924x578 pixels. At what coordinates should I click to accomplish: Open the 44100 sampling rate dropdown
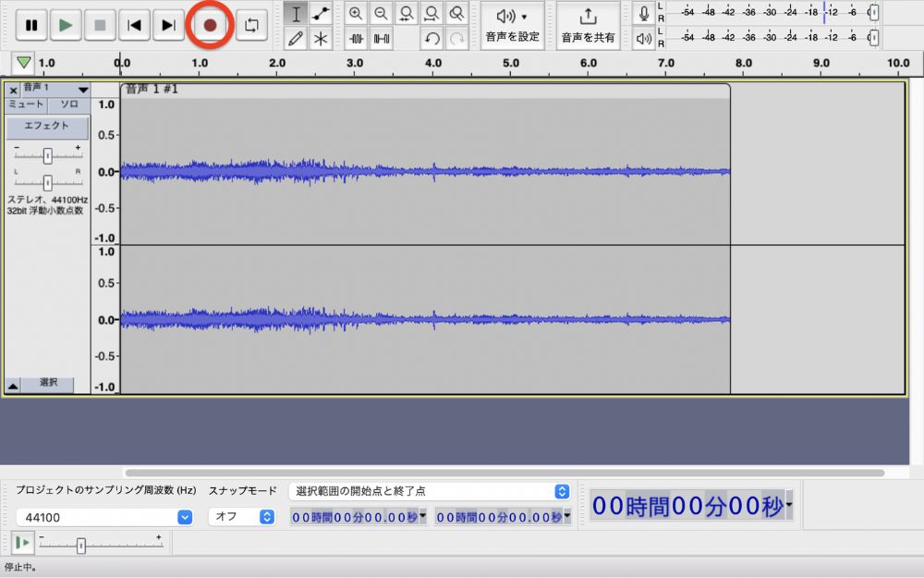(105, 517)
